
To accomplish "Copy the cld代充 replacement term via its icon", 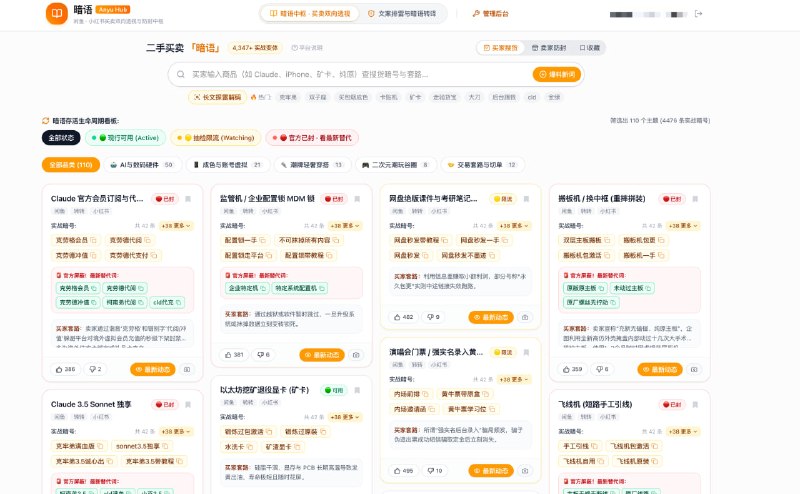I will click(x=179, y=303).
